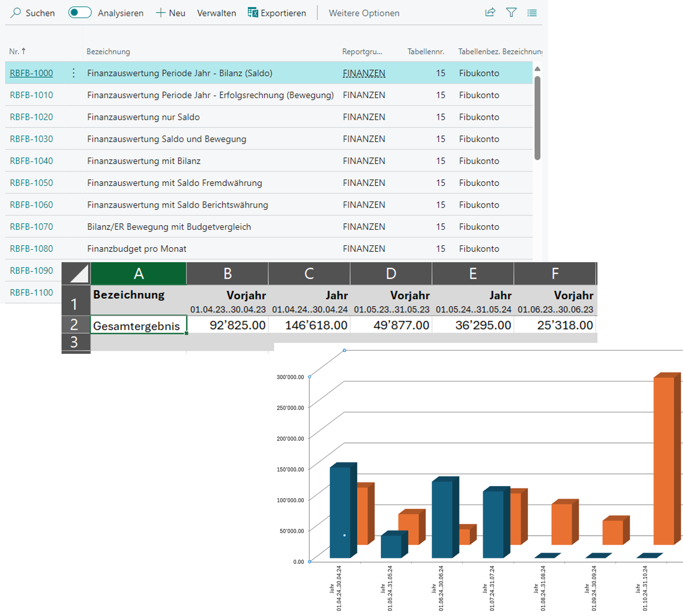Open the Reportgru... column header dropdown
Image resolution: width=683 pixels, height=616 pixels.
[362, 51]
